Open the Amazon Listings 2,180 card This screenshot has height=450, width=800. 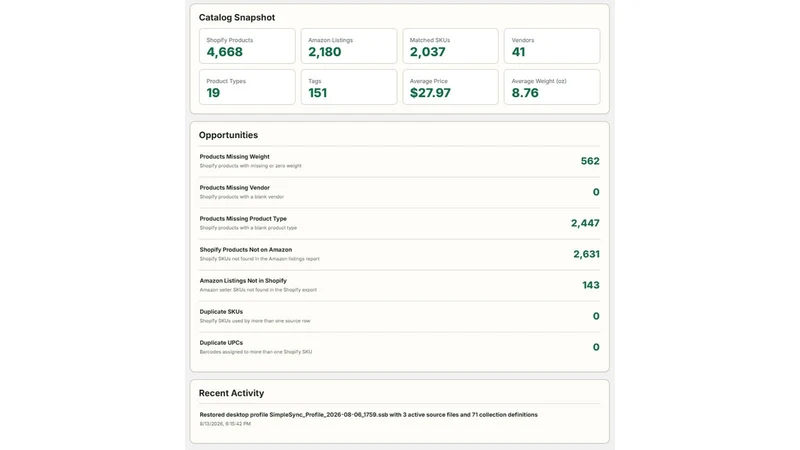coord(348,46)
